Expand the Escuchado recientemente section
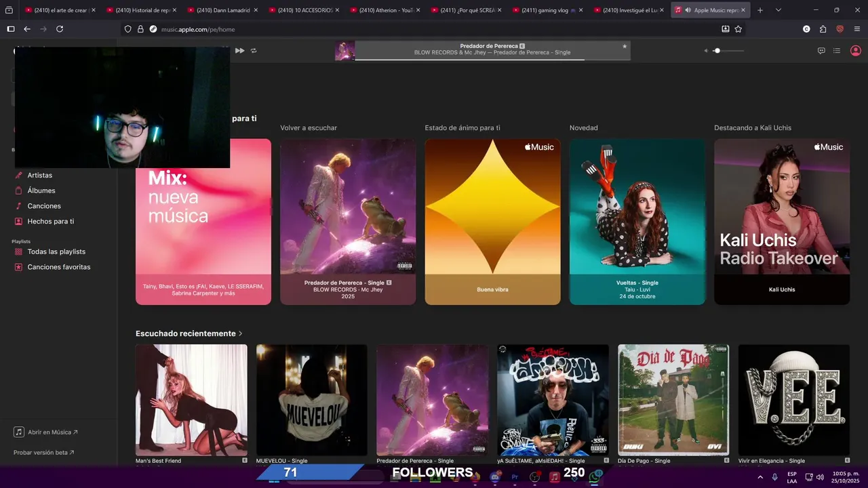This screenshot has height=488, width=868. 189,333
